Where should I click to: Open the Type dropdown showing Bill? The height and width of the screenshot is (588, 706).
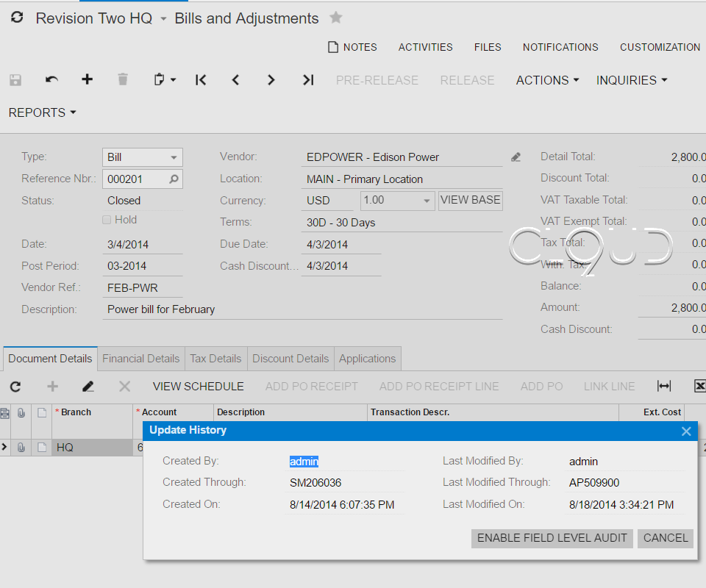[x=174, y=157]
